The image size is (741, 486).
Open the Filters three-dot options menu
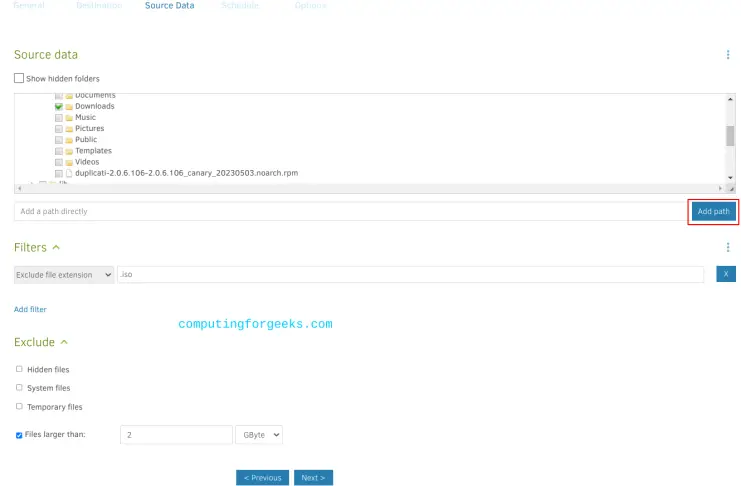(x=727, y=247)
